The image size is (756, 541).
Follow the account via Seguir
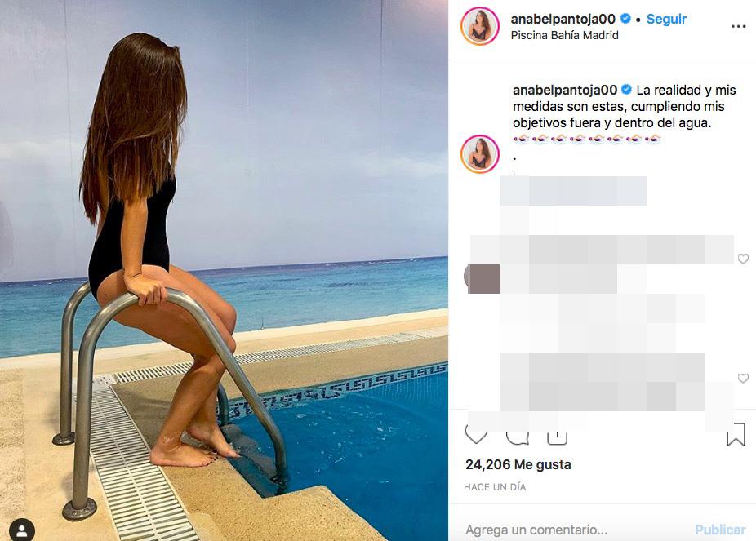pyautogui.click(x=666, y=19)
